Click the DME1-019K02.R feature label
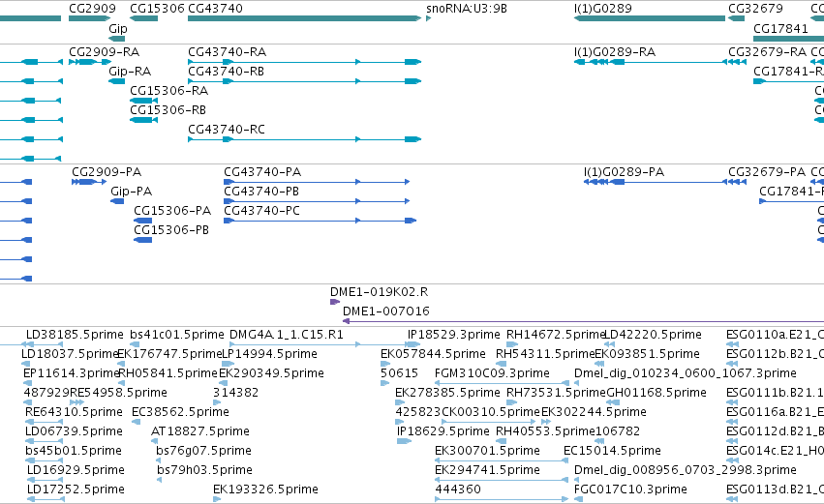 [379, 292]
